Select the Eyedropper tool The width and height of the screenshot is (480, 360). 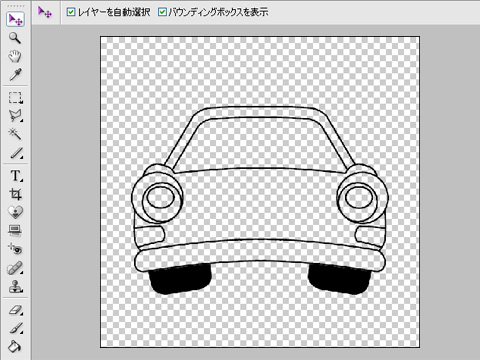(x=15, y=74)
